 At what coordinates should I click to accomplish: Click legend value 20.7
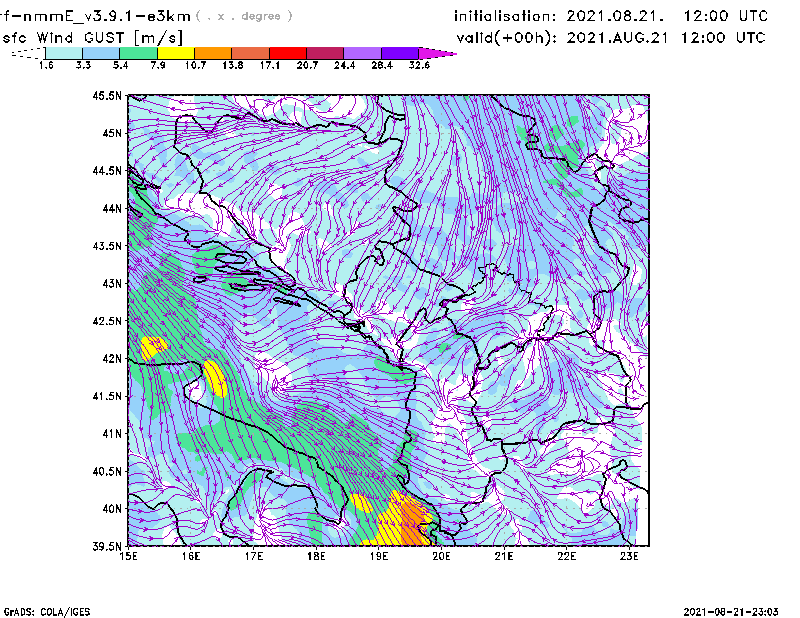tap(307, 65)
